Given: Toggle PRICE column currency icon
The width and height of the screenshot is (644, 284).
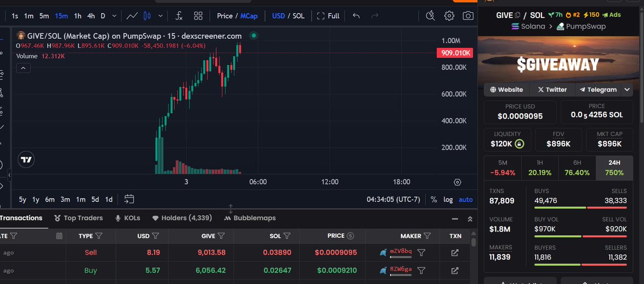Looking at the screenshot, I should 350,236.
